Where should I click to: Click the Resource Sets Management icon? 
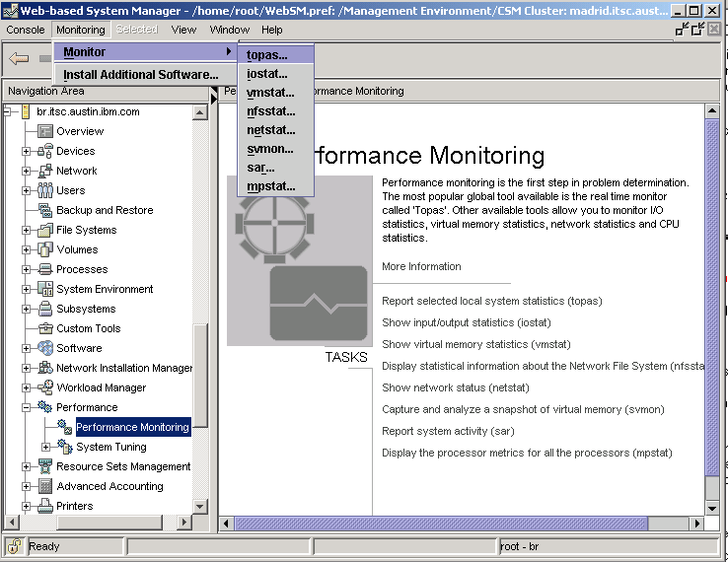pyautogui.click(x=45, y=466)
